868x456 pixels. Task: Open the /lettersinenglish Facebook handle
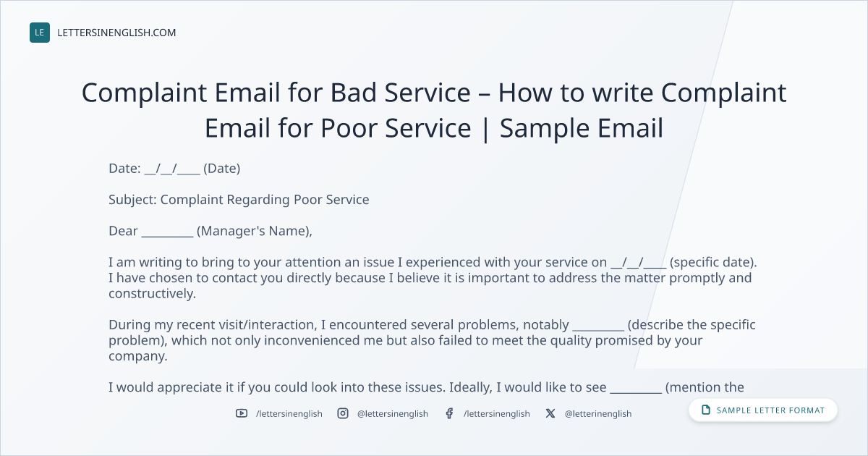(x=497, y=413)
